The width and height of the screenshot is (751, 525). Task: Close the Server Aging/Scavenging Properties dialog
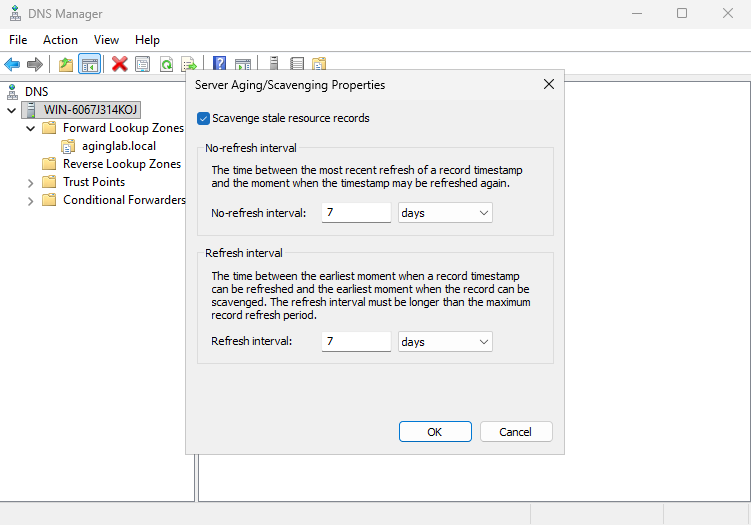tap(549, 84)
